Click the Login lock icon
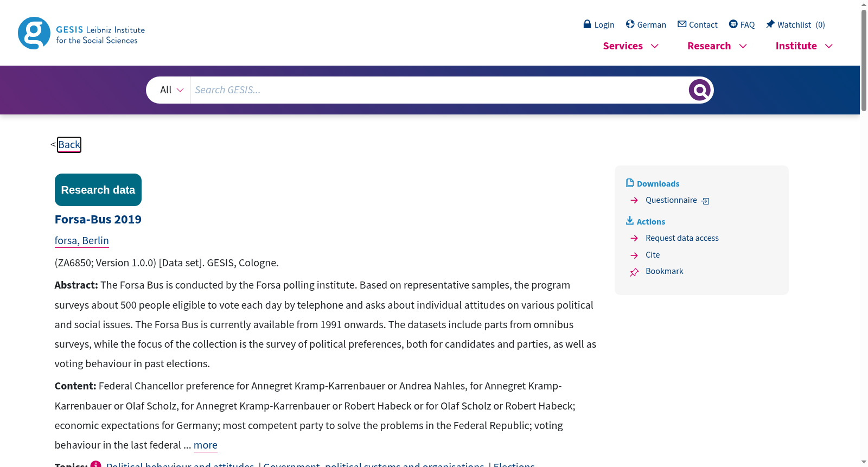The image size is (868, 467). 587,24
